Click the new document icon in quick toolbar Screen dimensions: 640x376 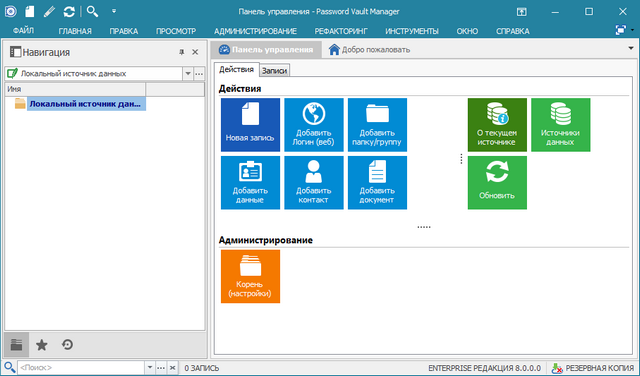[x=29, y=11]
